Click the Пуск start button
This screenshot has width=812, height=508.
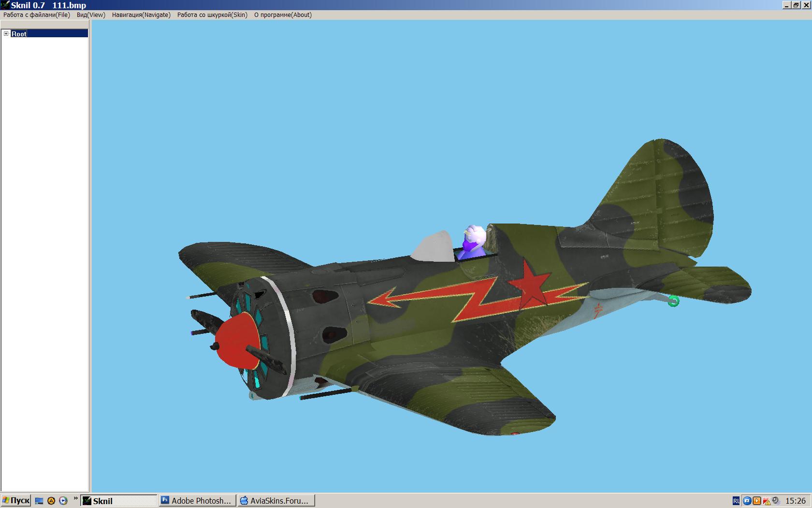point(16,501)
